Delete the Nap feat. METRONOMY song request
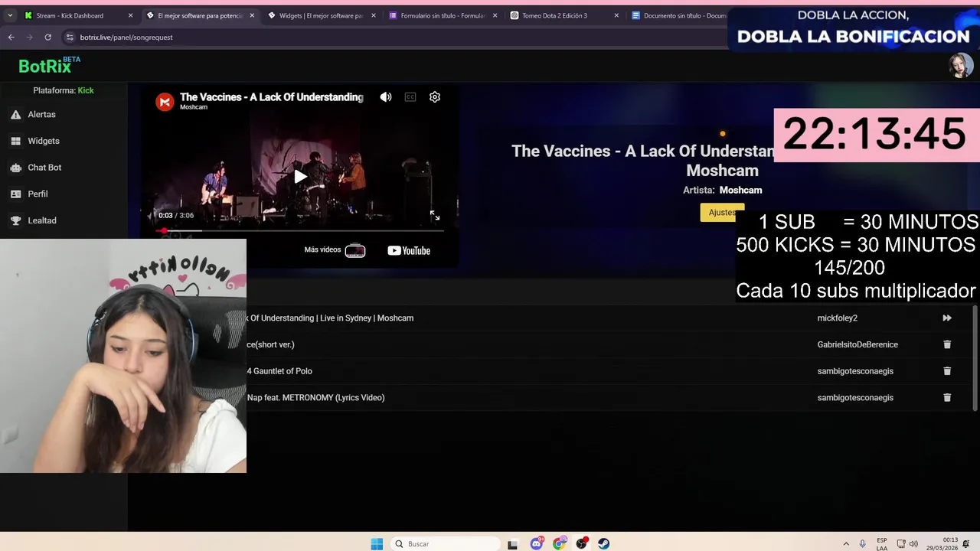The height and width of the screenshot is (551, 980). [947, 398]
